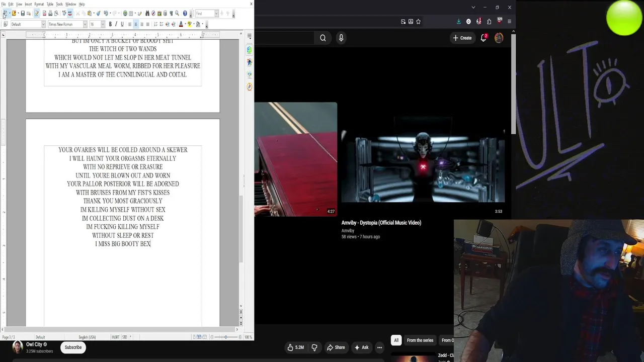Screen dimensions: 644x362
Task: Like the video with 5.2M
Action: click(x=296, y=347)
